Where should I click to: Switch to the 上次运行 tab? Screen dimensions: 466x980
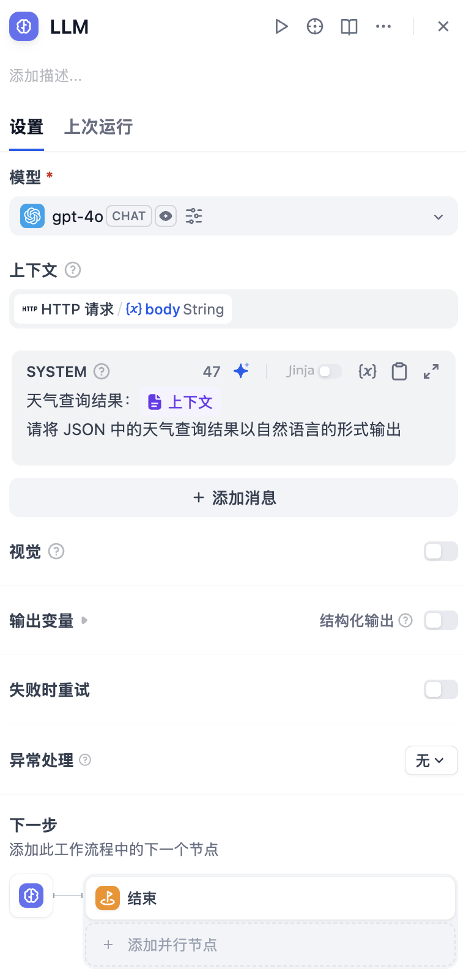[x=98, y=127]
